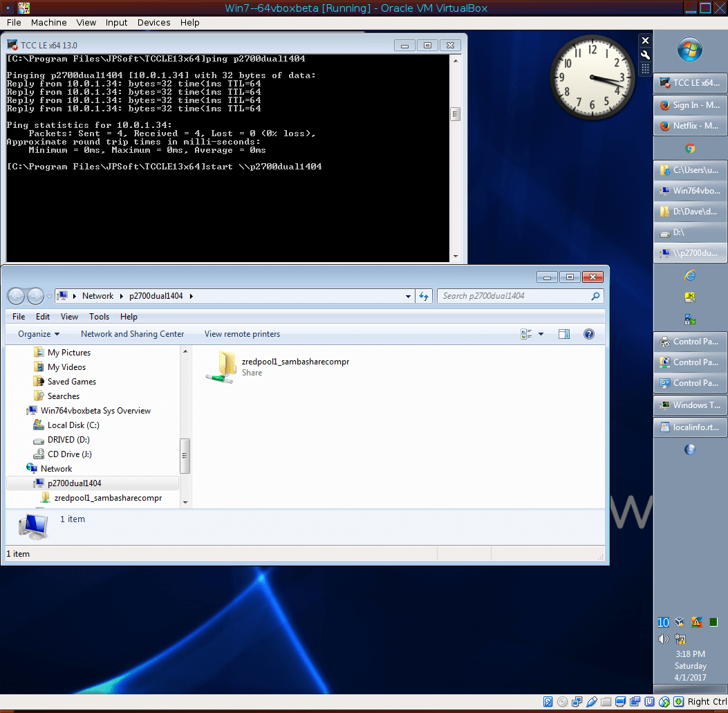
Task: Switch to Sign In Firefox taskbar window
Action: [x=691, y=105]
